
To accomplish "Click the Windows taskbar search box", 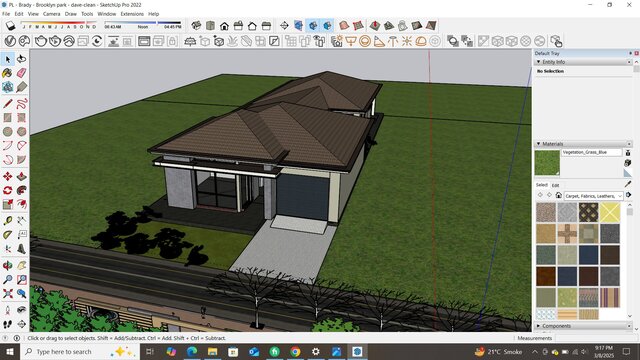I will point(80,351).
